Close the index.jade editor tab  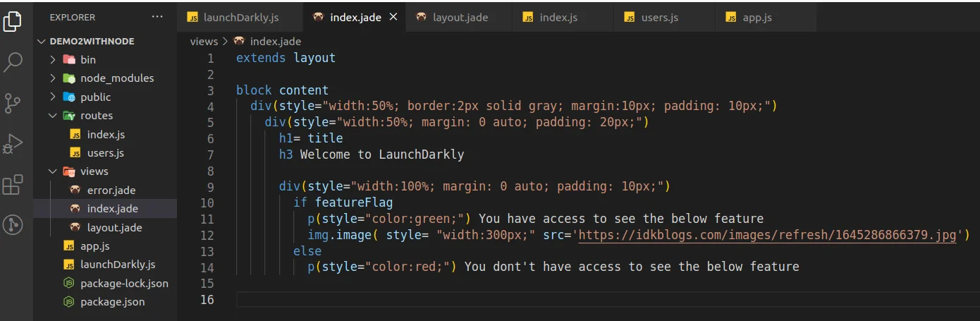pos(393,18)
